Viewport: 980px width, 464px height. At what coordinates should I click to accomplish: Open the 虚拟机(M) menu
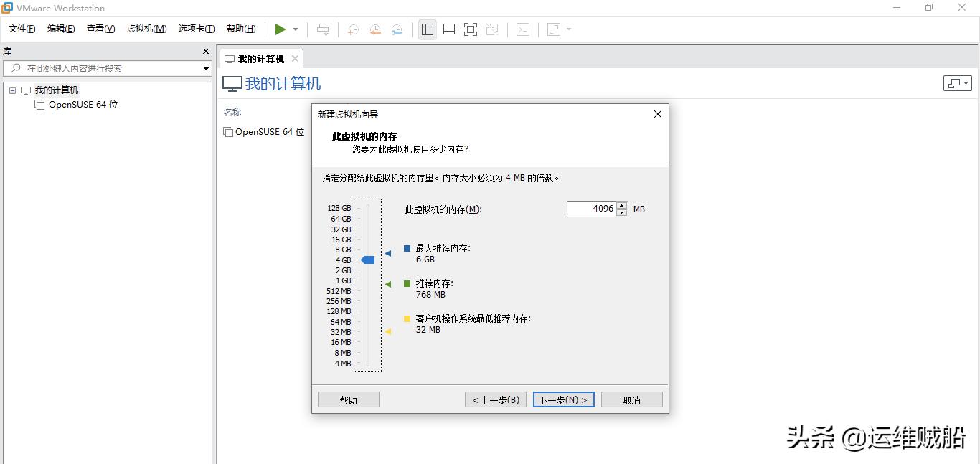pos(146,29)
